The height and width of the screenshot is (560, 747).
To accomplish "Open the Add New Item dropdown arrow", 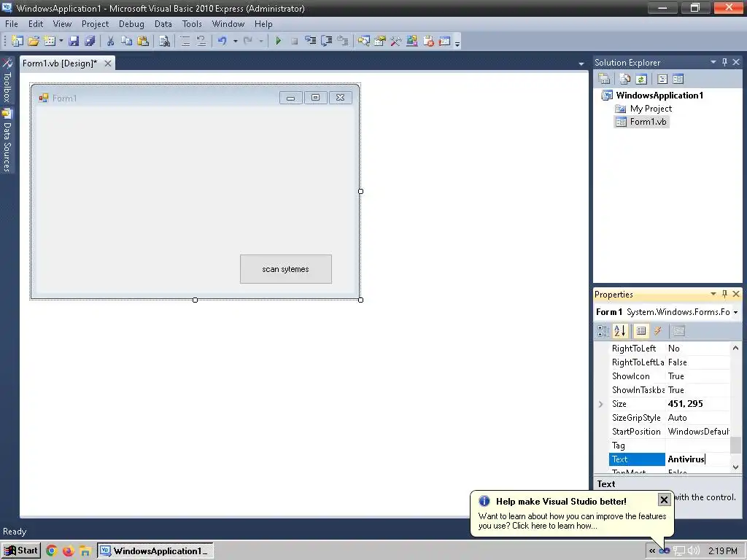I will [61, 41].
